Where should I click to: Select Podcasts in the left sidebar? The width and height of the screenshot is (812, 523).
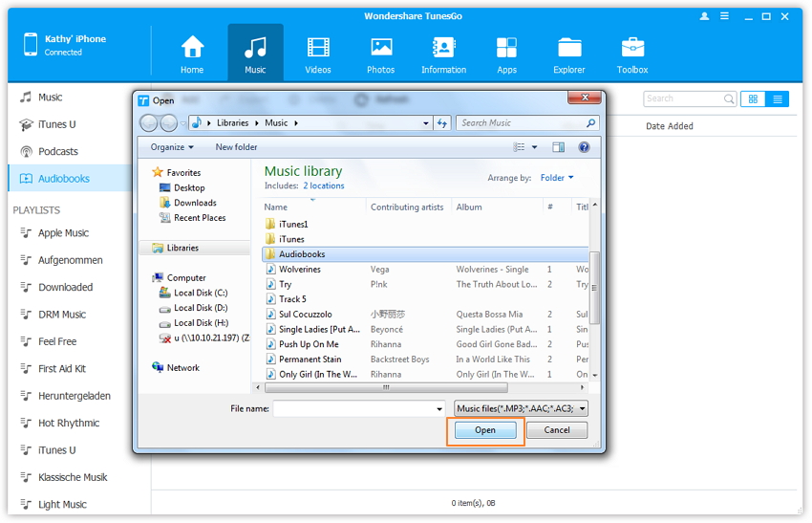[58, 151]
